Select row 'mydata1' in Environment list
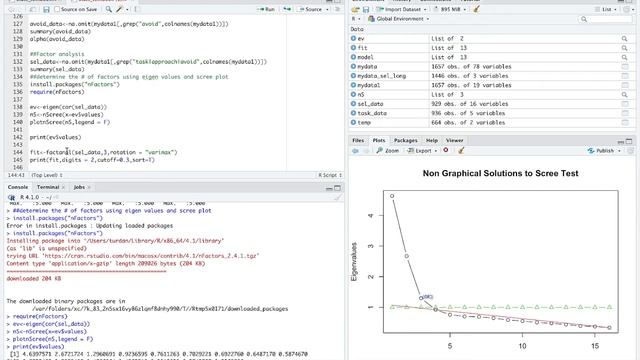 pos(491,85)
